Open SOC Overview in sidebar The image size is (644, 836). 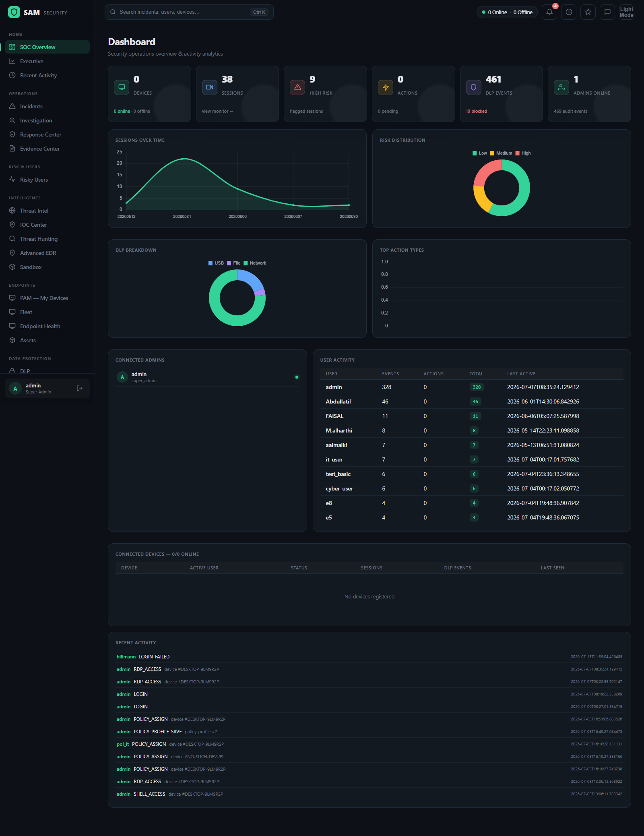pyautogui.click(x=47, y=47)
